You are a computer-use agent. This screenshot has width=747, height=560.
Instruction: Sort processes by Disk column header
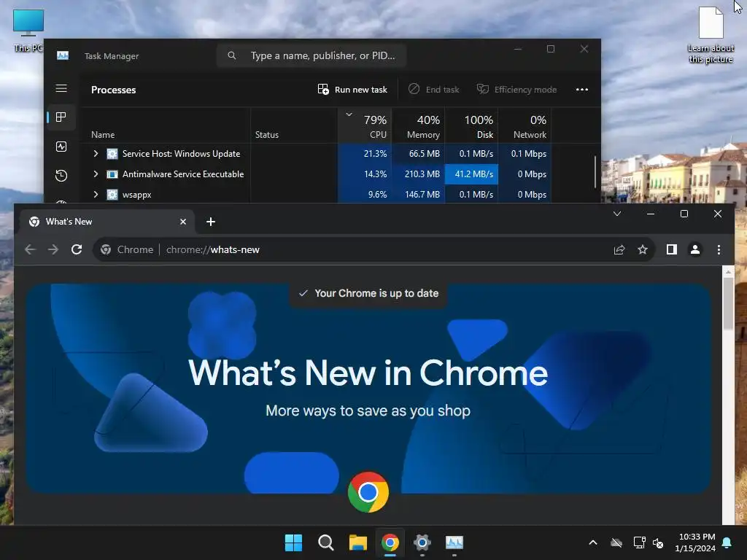(472, 126)
